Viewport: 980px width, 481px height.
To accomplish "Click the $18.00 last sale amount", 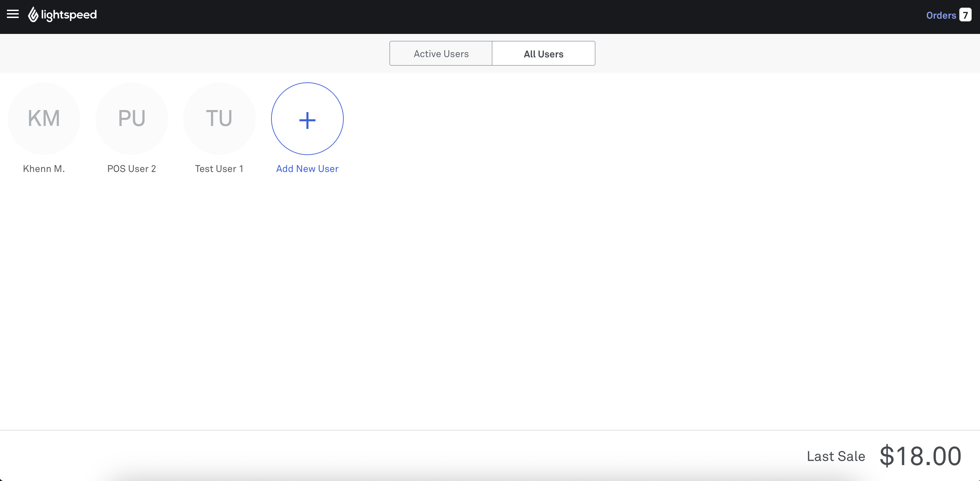I will (920, 456).
